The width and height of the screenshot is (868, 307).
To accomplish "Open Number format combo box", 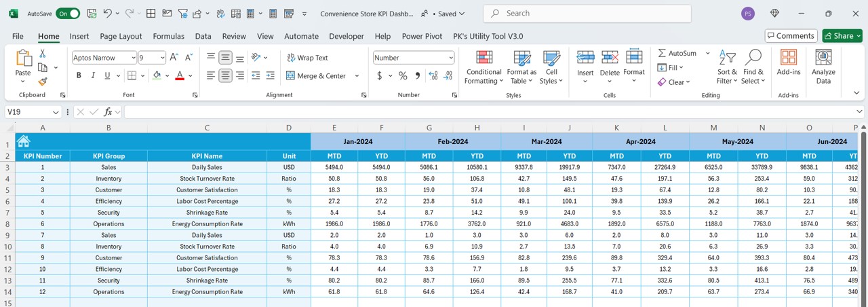I will (414, 58).
